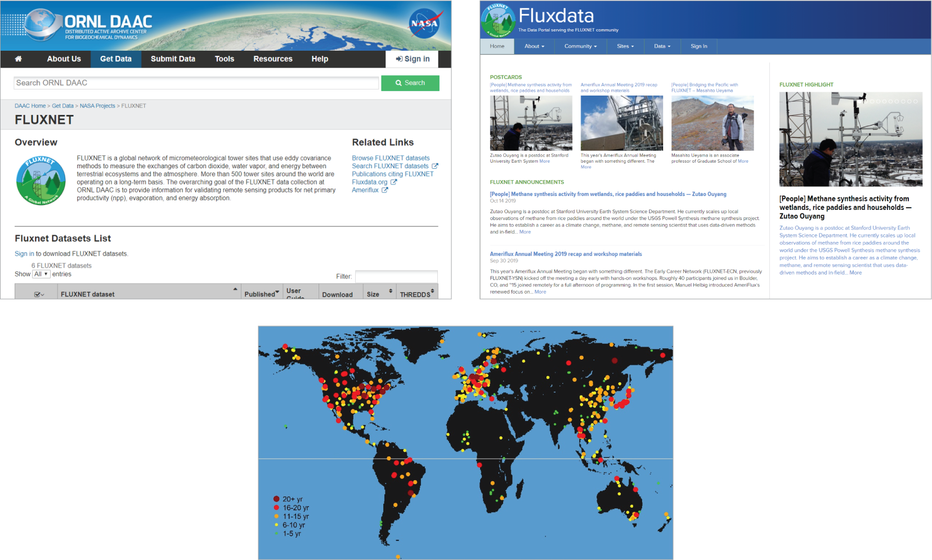Open Ameriflux Annual Meeting 2019 announcement link
This screenshot has height=560, width=932.
coord(566,254)
